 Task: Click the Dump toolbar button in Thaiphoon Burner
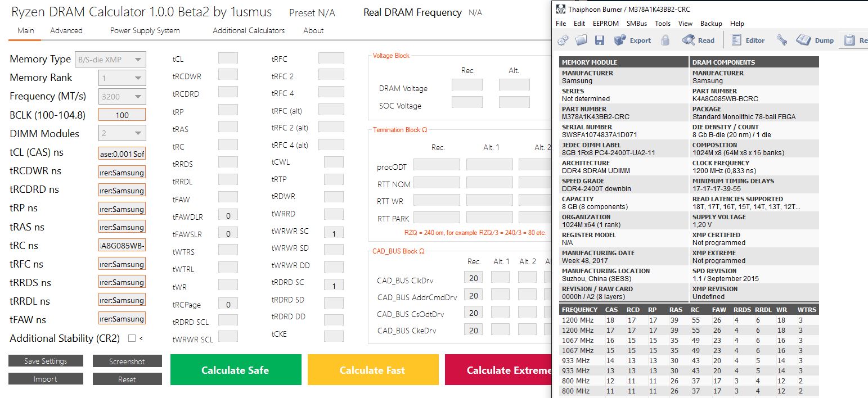815,40
